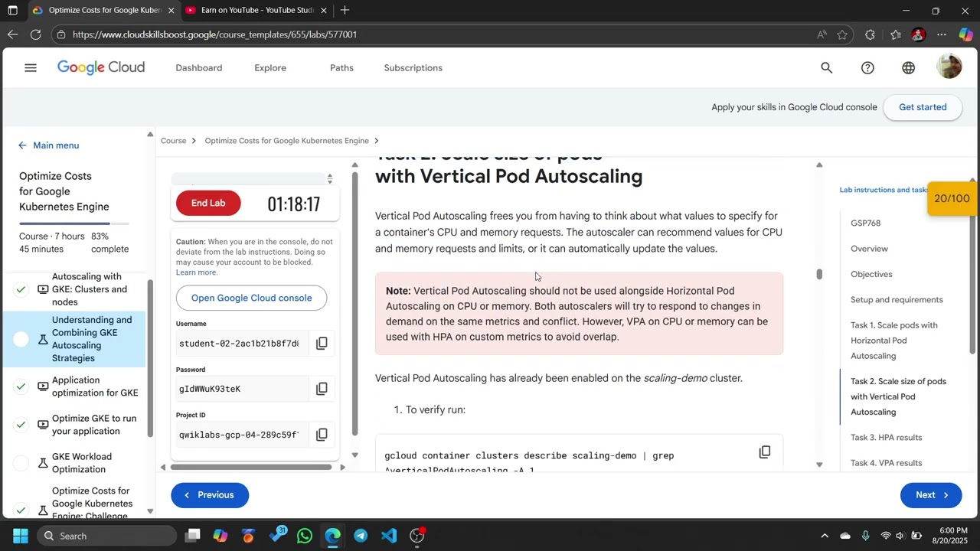The height and width of the screenshot is (551, 980).
Task: Jump to Task 1. Scale pods section
Action: (894, 341)
